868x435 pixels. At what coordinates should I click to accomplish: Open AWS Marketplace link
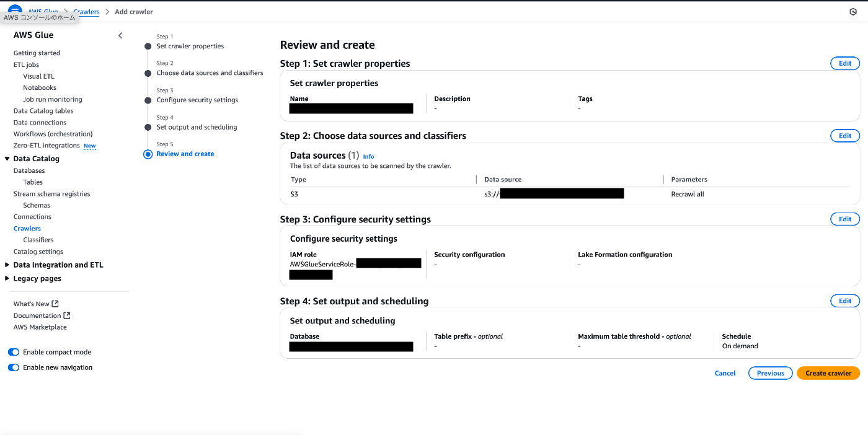(40, 327)
